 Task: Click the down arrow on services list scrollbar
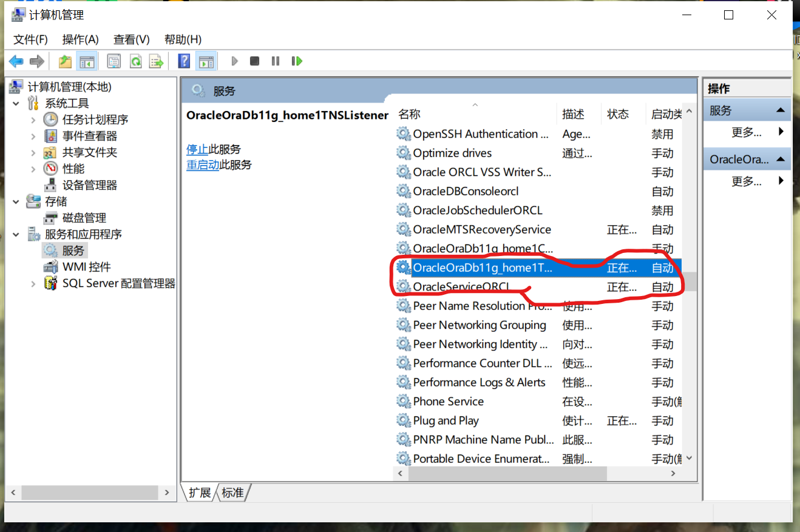[x=689, y=459]
